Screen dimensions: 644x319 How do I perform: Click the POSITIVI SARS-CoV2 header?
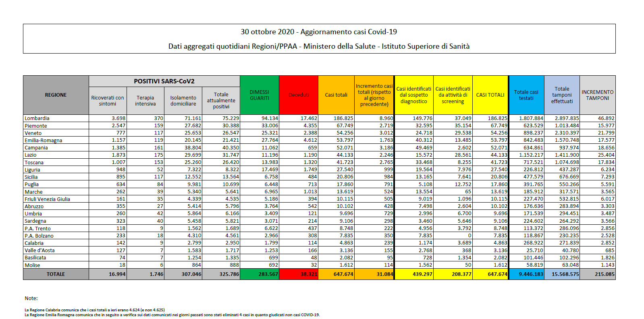[164, 81]
